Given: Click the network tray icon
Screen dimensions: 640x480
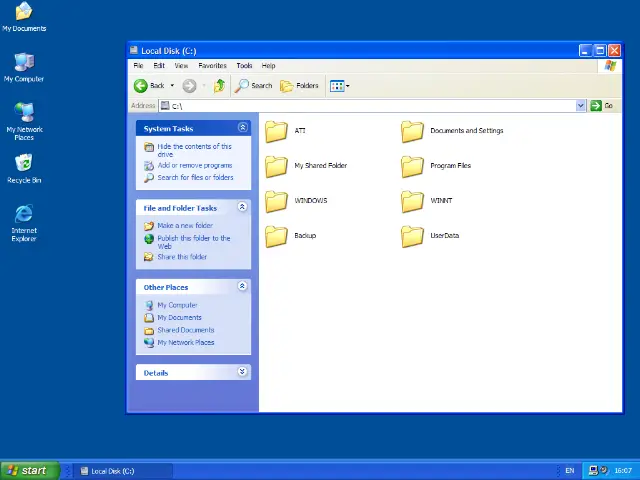Looking at the screenshot, I should [x=593, y=471].
